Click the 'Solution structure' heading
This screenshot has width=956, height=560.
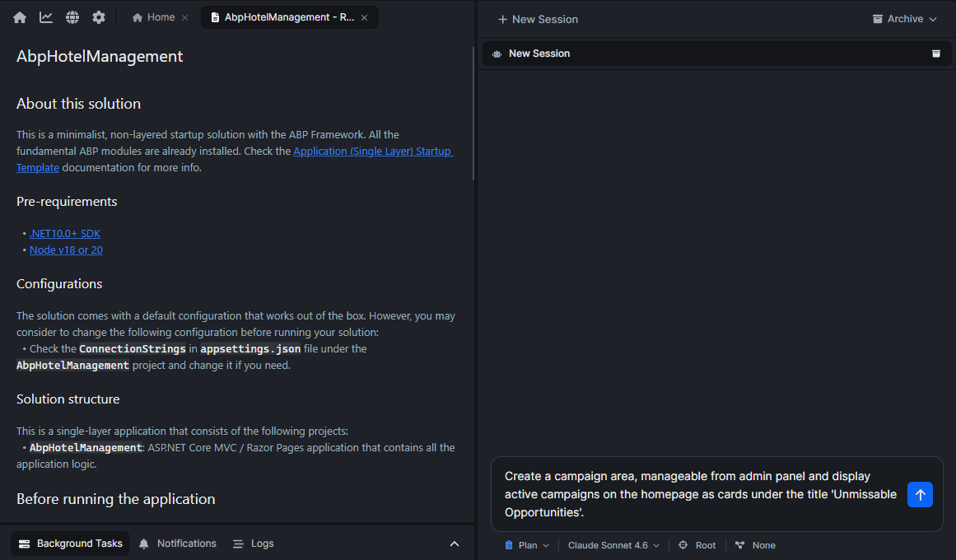68,399
